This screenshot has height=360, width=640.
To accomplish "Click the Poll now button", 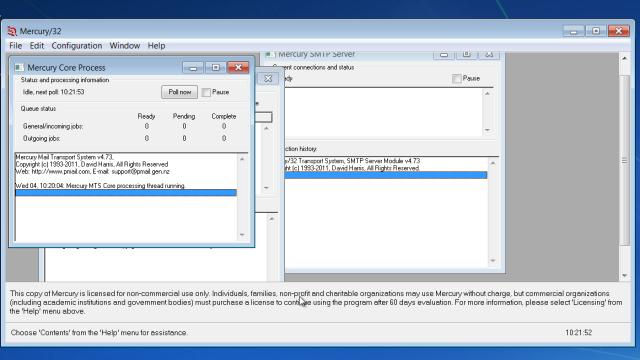I will pos(180,92).
